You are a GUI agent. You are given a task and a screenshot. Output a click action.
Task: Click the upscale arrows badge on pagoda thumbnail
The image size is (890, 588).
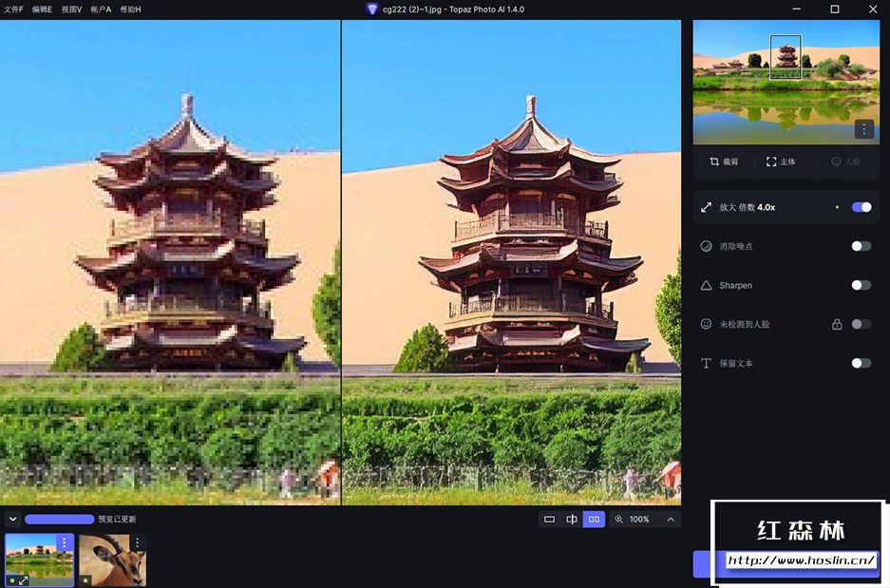coord(23,580)
